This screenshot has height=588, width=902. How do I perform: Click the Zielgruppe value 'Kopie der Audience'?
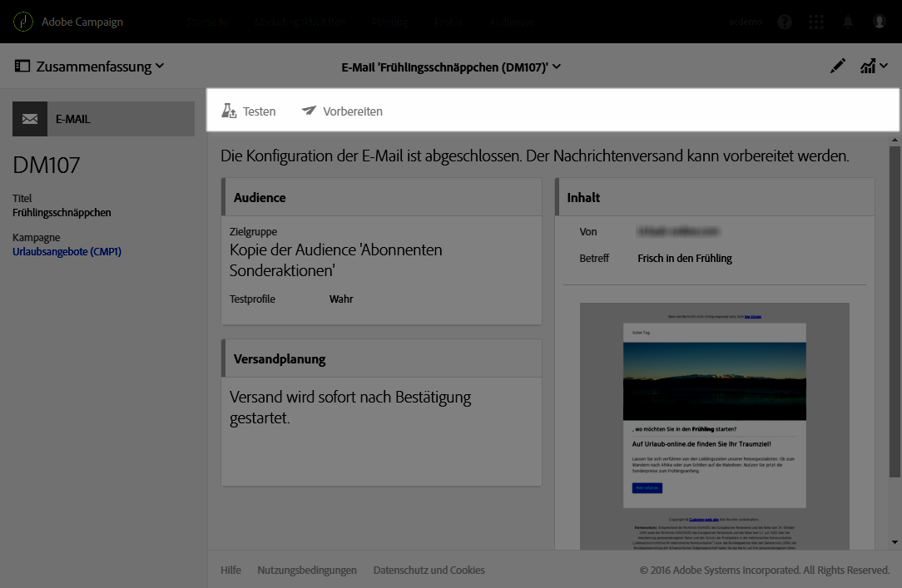click(x=336, y=260)
